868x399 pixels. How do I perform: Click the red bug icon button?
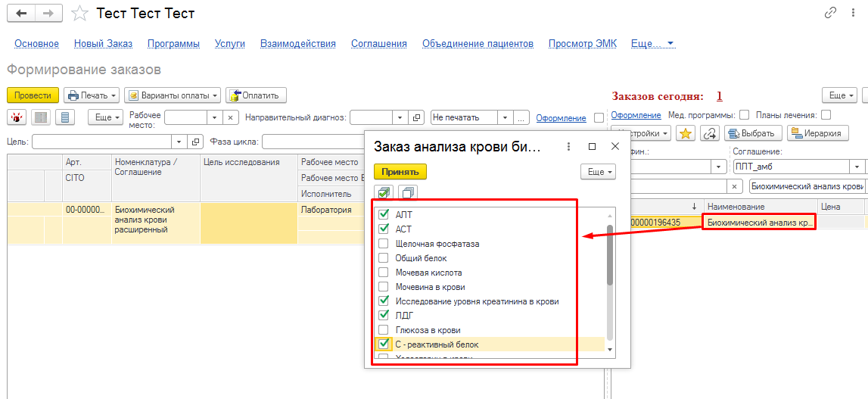tap(17, 117)
